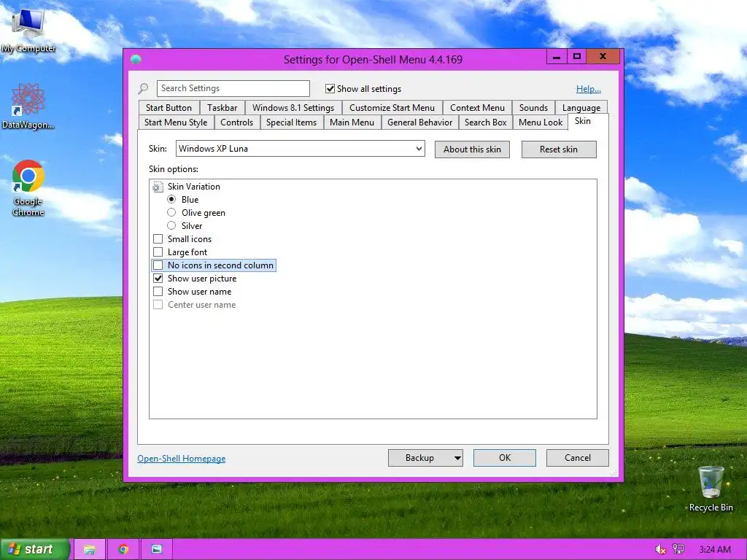Maximize the Open-Shell settings window
747x560 pixels.
(576, 57)
